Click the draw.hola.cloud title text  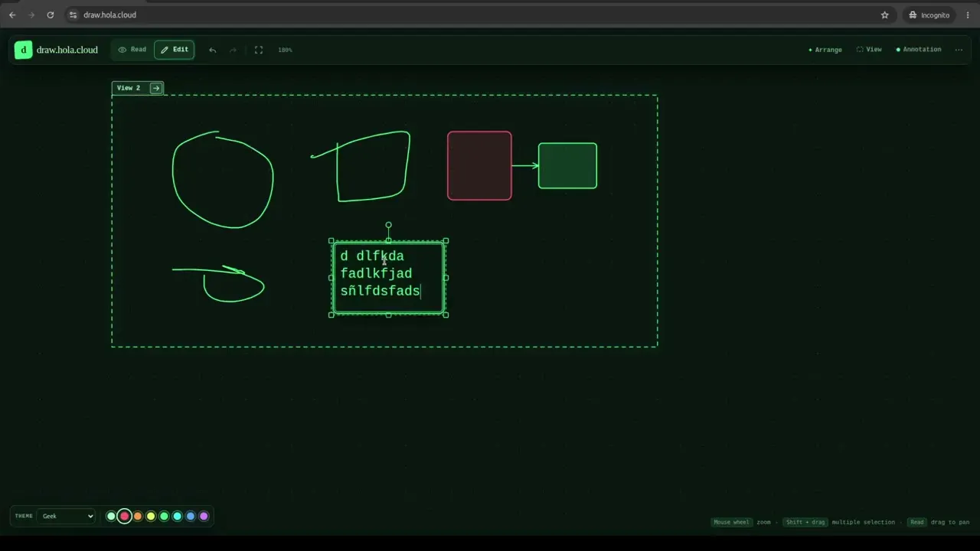point(67,50)
